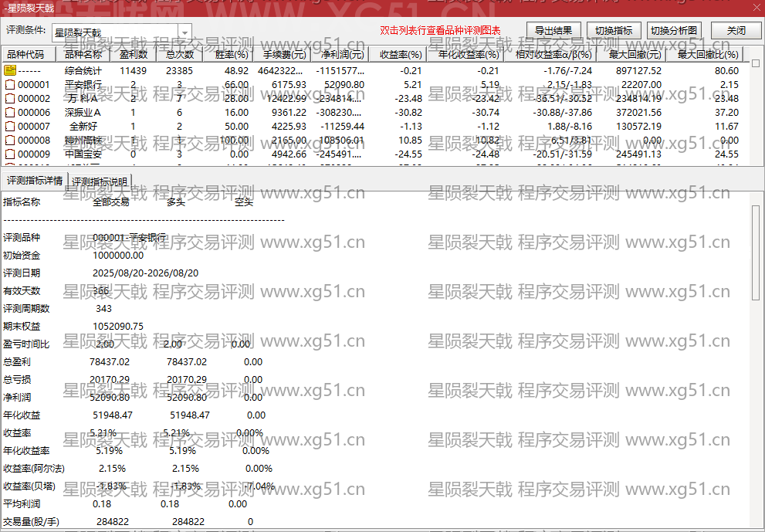Click 平安银行 net profit 52090.80 in list
765x532 pixels.
tap(344, 84)
